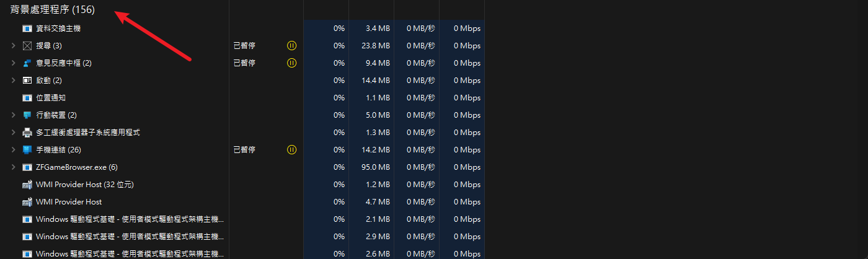Image resolution: width=868 pixels, height=259 pixels.
Task: Click the WMI Provider Host (32 位元) icon
Action: tap(27, 185)
